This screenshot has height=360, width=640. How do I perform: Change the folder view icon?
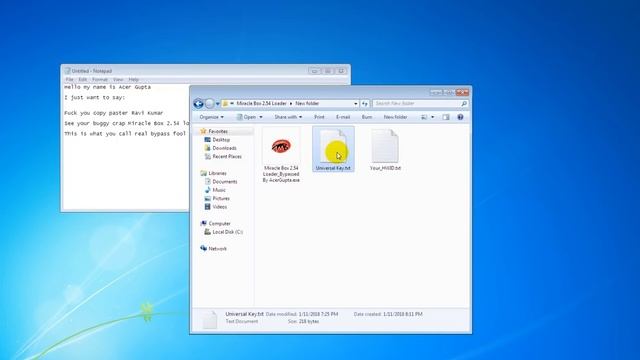click(x=424, y=117)
